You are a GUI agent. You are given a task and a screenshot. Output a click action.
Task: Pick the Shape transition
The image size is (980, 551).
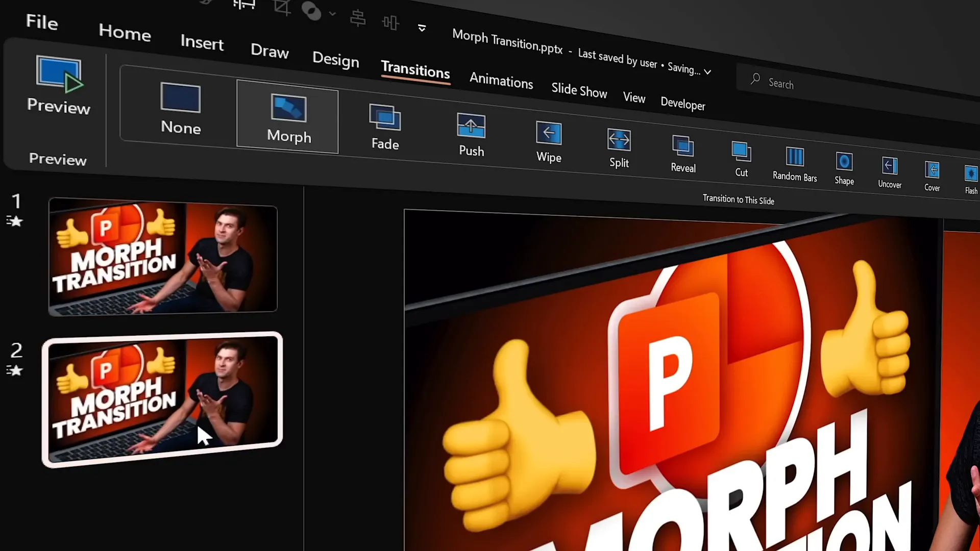click(x=844, y=168)
